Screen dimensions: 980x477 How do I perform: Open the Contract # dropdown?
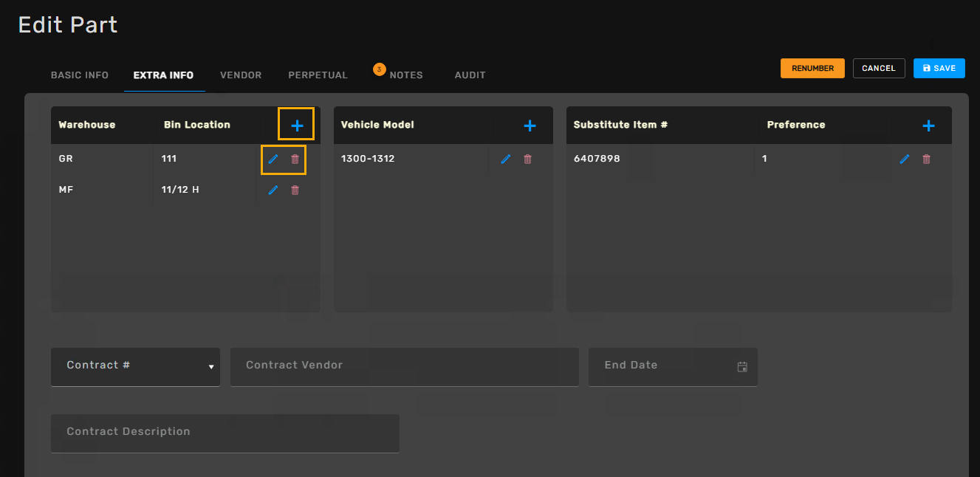click(x=136, y=366)
